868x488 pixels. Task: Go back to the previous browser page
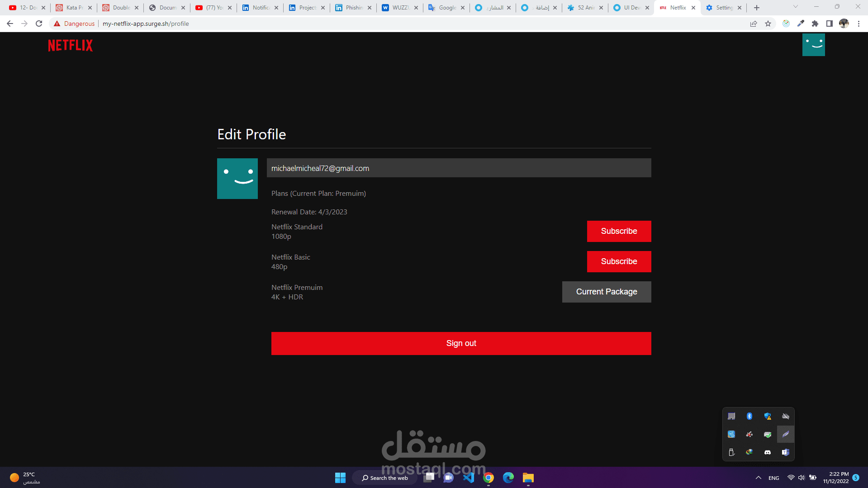pos(10,24)
